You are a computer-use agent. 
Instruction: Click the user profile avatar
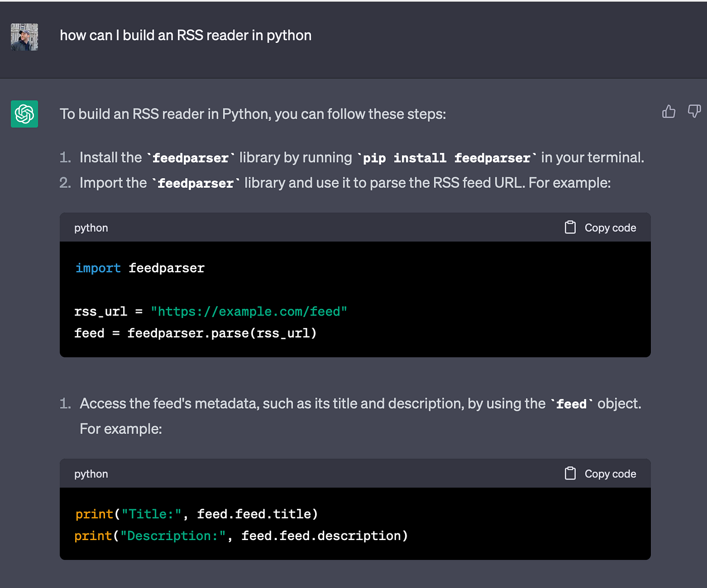click(24, 37)
